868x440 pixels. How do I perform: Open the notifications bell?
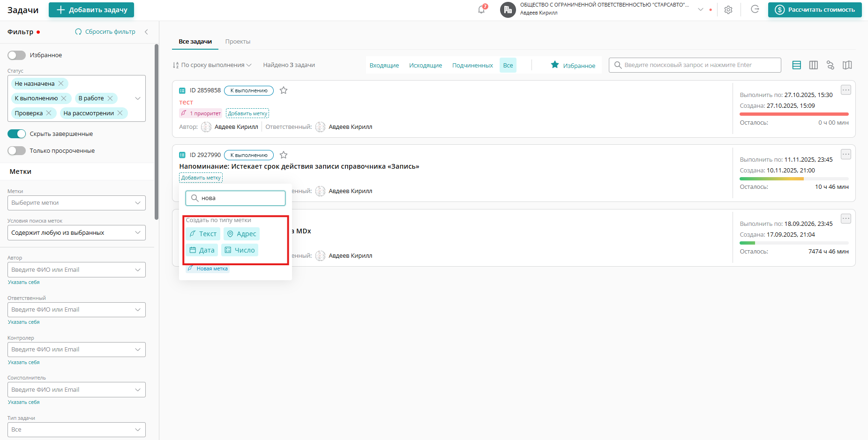(481, 10)
